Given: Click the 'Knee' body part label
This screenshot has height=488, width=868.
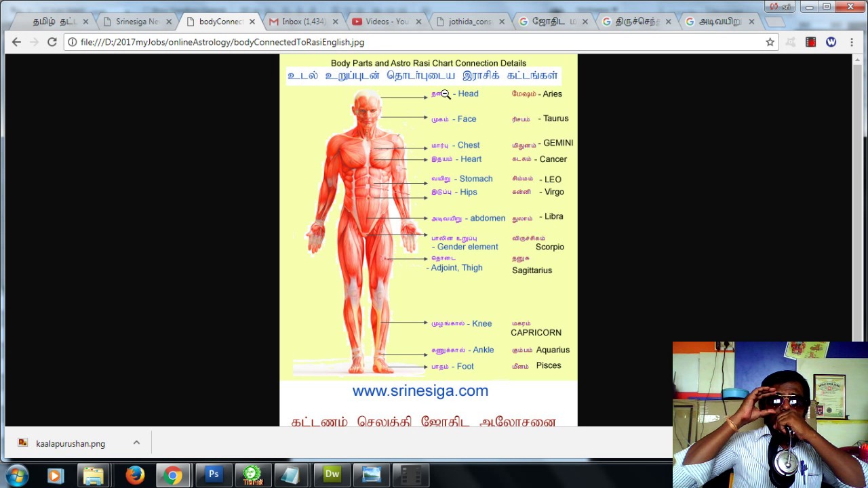Looking at the screenshot, I should point(481,323).
